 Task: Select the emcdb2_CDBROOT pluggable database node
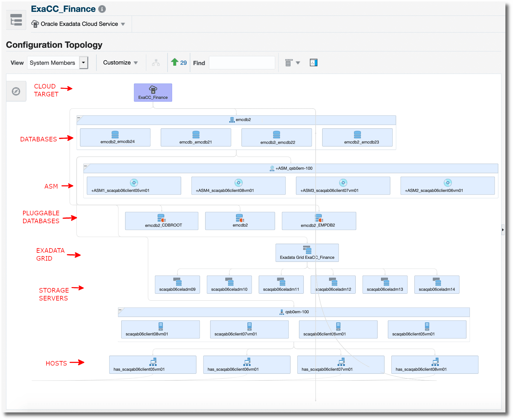tap(161, 221)
